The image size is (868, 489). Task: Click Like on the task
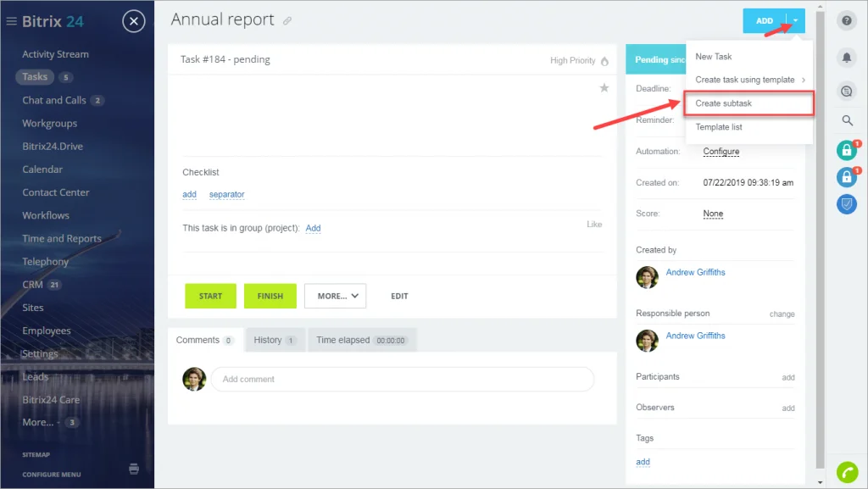click(594, 224)
